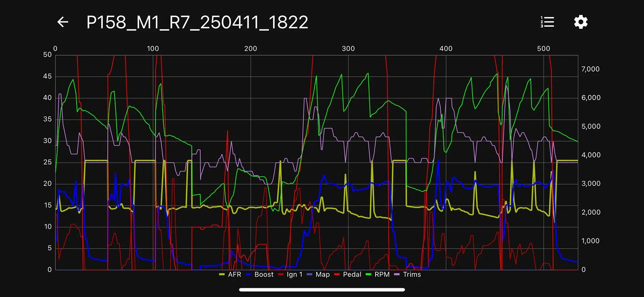Image resolution: width=644 pixels, height=297 pixels.
Task: Tap the 35 label on the left axis
Action: [47, 119]
